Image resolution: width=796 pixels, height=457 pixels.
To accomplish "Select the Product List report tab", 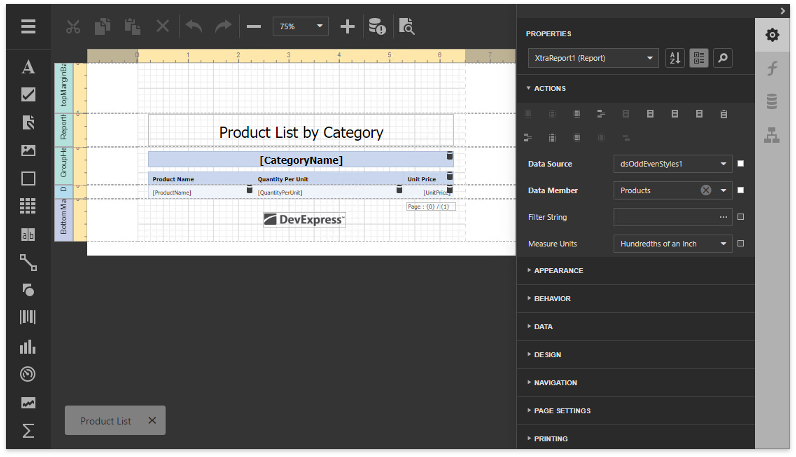I will (x=106, y=421).
